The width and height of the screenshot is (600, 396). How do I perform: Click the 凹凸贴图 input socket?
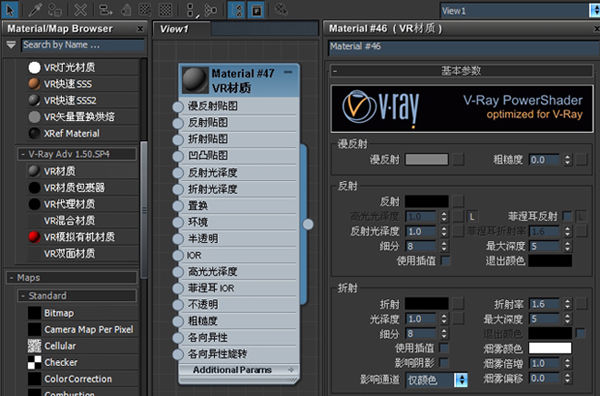[x=178, y=156]
